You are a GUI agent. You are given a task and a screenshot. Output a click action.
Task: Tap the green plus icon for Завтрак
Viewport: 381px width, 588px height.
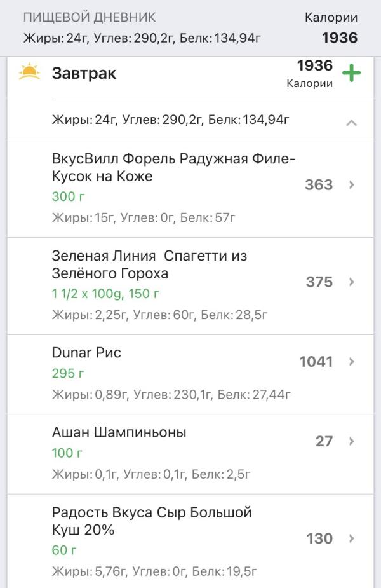point(351,73)
